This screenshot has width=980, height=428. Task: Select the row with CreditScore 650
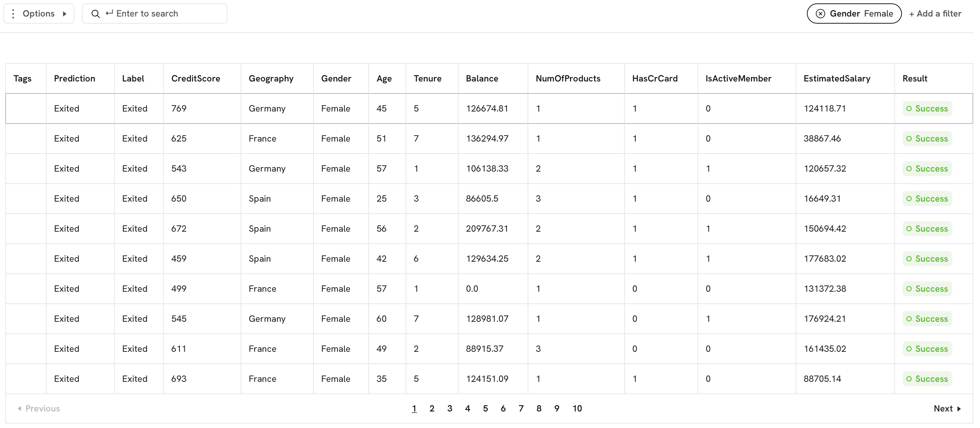(x=179, y=199)
